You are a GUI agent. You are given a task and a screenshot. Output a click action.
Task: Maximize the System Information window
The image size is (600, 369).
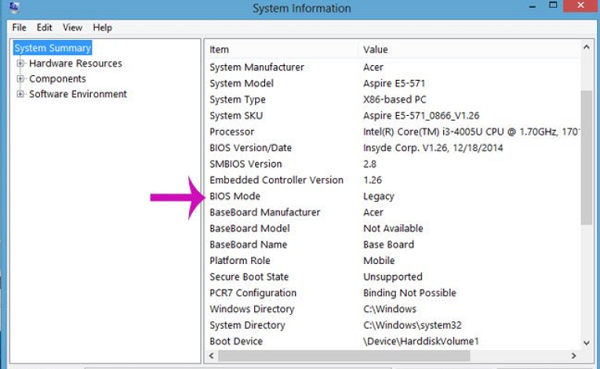click(553, 5)
